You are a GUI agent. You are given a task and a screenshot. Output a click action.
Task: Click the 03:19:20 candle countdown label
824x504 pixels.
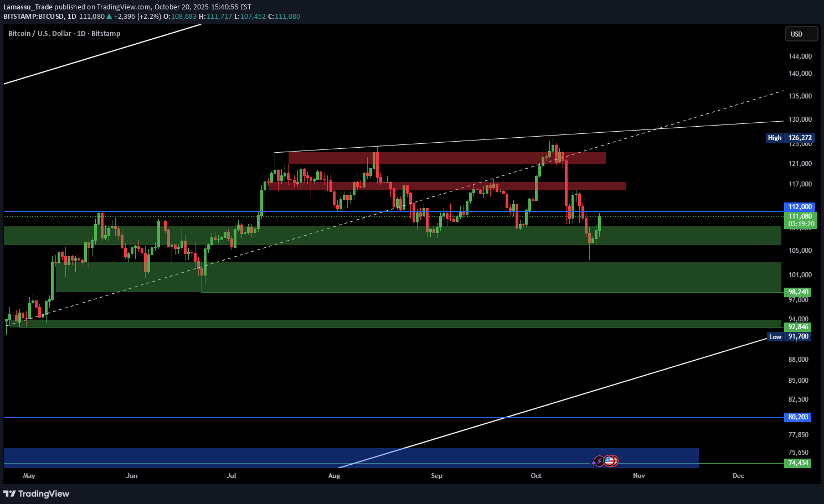point(801,225)
